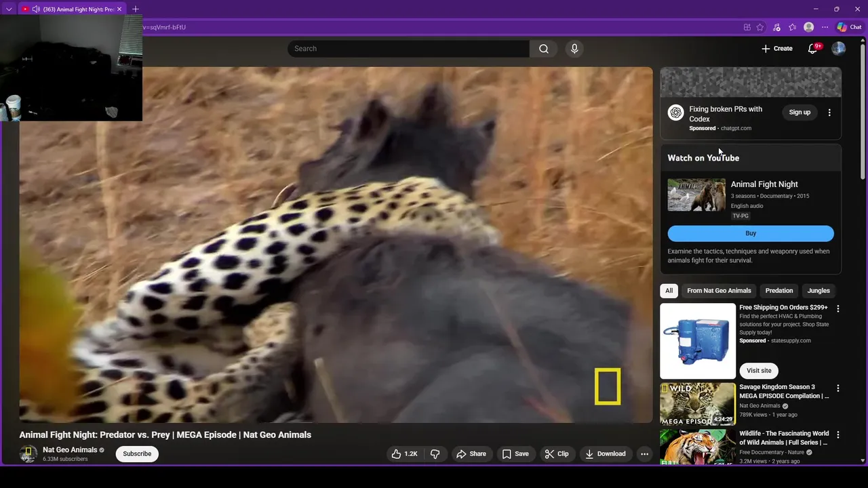868x488 pixels.
Task: Click the ChatGPT logo on the ad
Action: click(x=675, y=113)
